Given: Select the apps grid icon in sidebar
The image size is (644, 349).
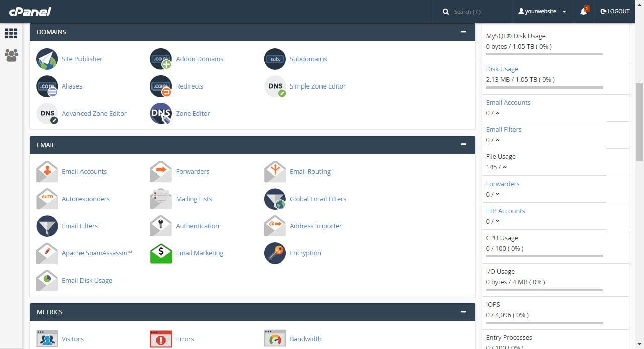Looking at the screenshot, I should click(x=11, y=33).
